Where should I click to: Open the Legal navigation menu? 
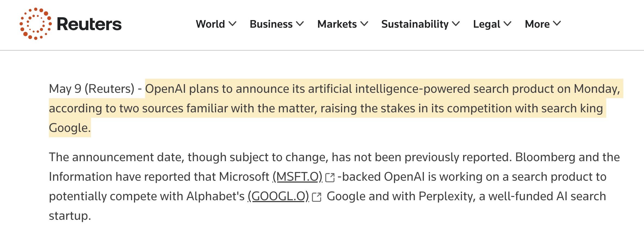[x=487, y=24]
